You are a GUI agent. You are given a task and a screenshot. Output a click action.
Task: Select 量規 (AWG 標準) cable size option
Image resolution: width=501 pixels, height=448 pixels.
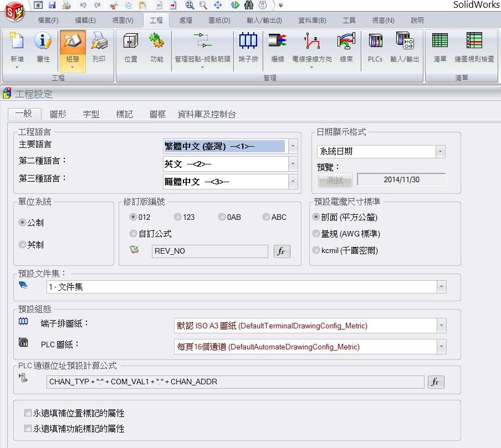[316, 234]
